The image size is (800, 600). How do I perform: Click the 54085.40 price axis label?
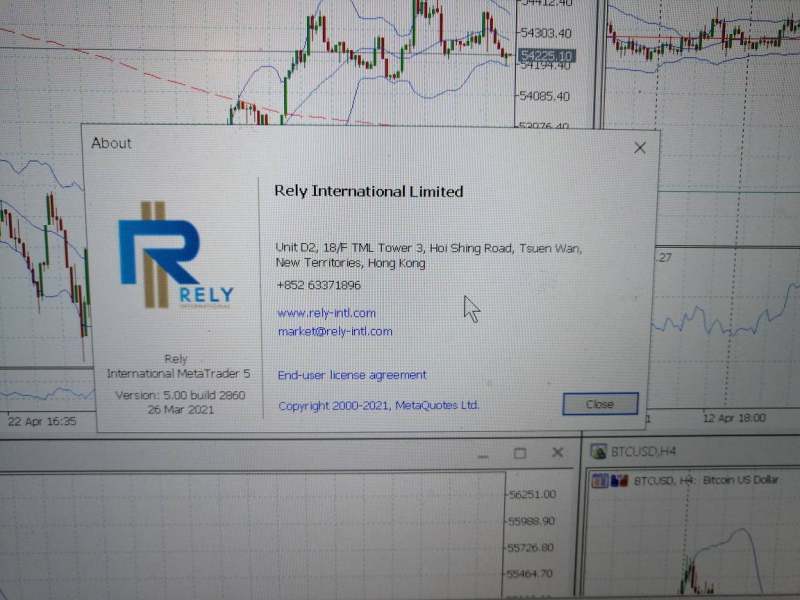pos(544,96)
